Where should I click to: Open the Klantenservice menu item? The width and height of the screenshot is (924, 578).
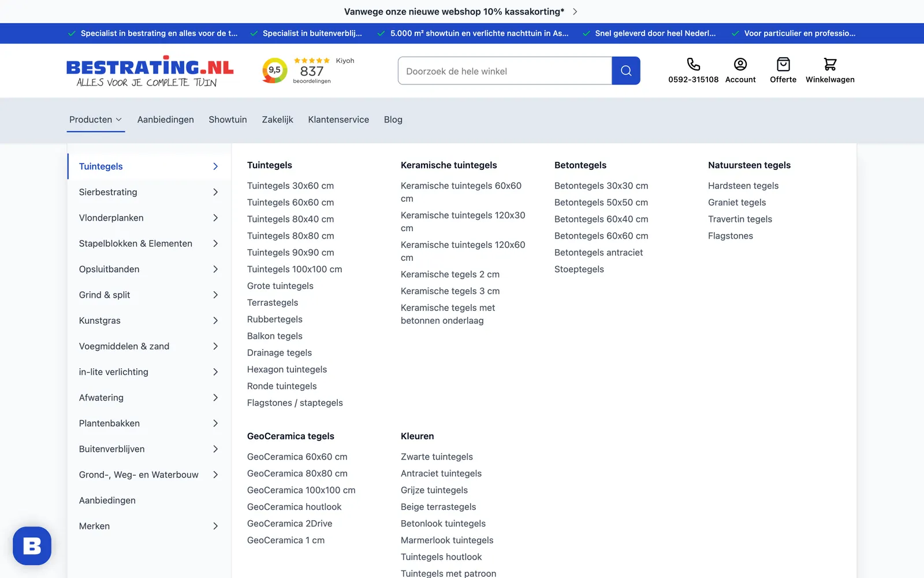(x=338, y=120)
